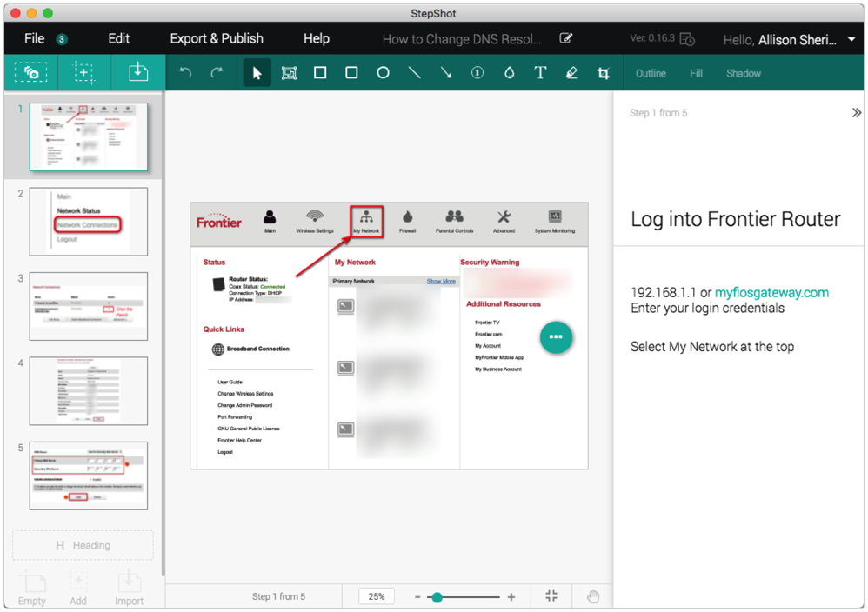Select the arrow drawing tool

click(445, 72)
